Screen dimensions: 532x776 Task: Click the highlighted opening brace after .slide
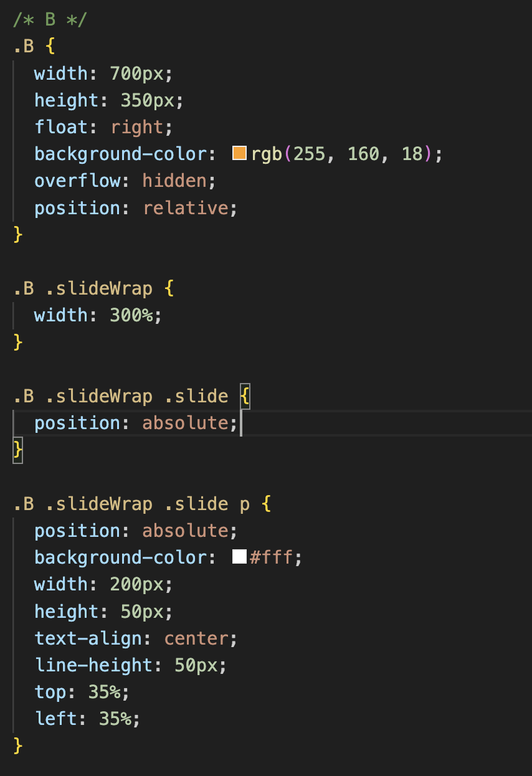point(245,396)
